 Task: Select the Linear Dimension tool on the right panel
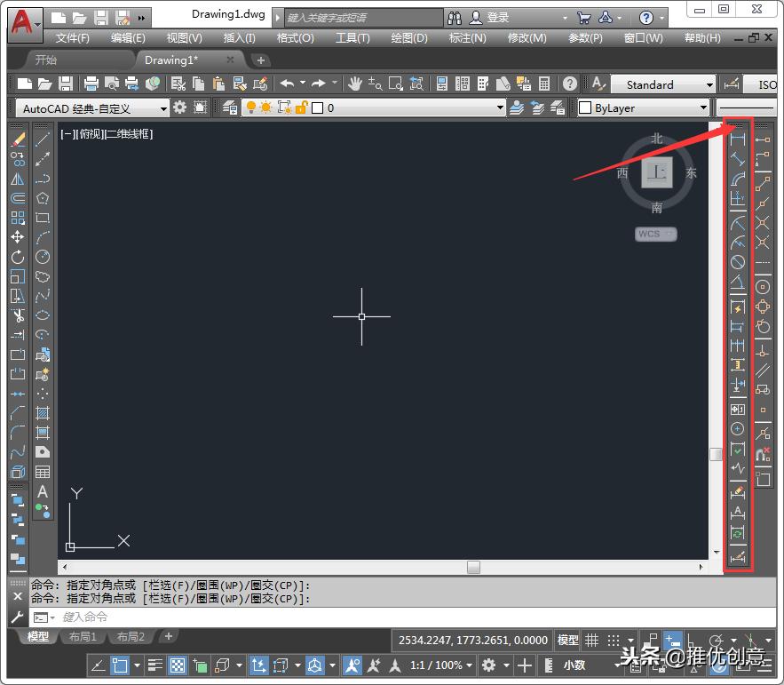pyautogui.click(x=738, y=138)
